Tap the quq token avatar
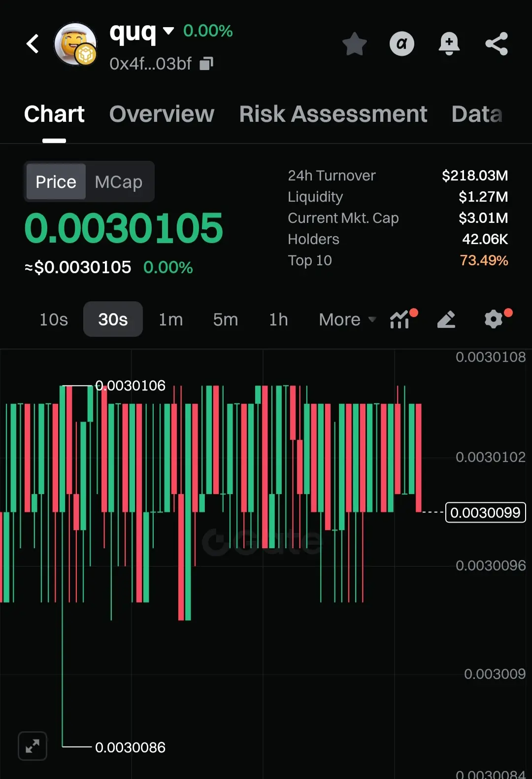532x779 pixels. click(x=75, y=44)
